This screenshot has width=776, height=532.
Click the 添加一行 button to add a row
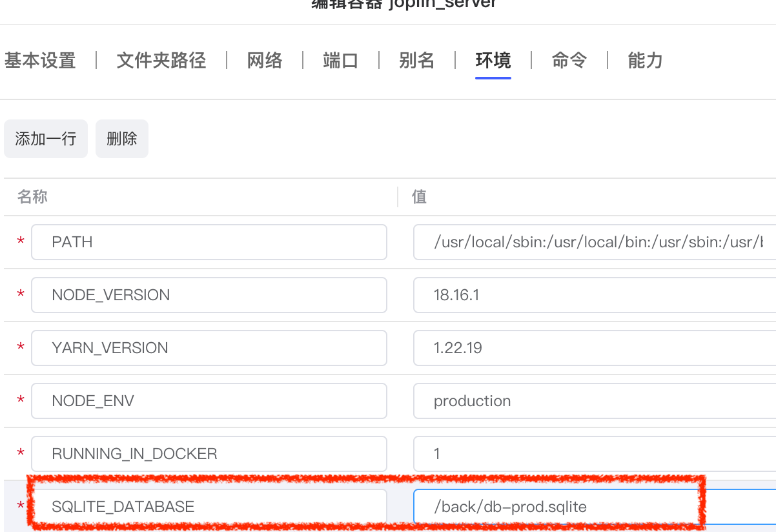click(x=45, y=138)
